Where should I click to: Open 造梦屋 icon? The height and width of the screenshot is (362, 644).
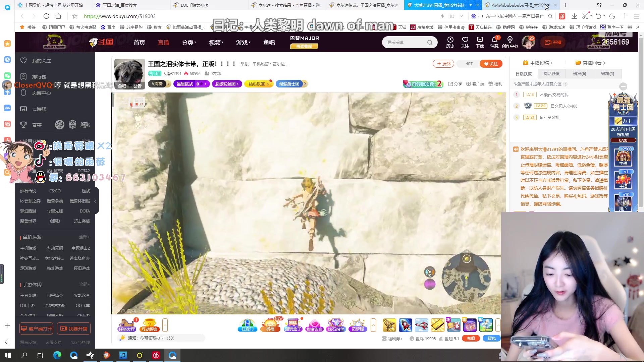pyautogui.click(x=358, y=325)
